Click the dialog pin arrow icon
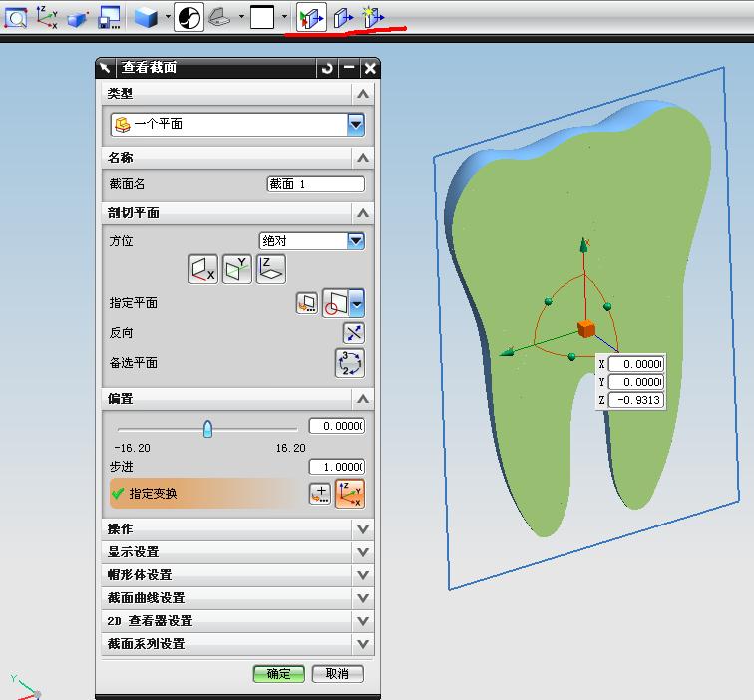This screenshot has width=754, height=700. [x=106, y=68]
